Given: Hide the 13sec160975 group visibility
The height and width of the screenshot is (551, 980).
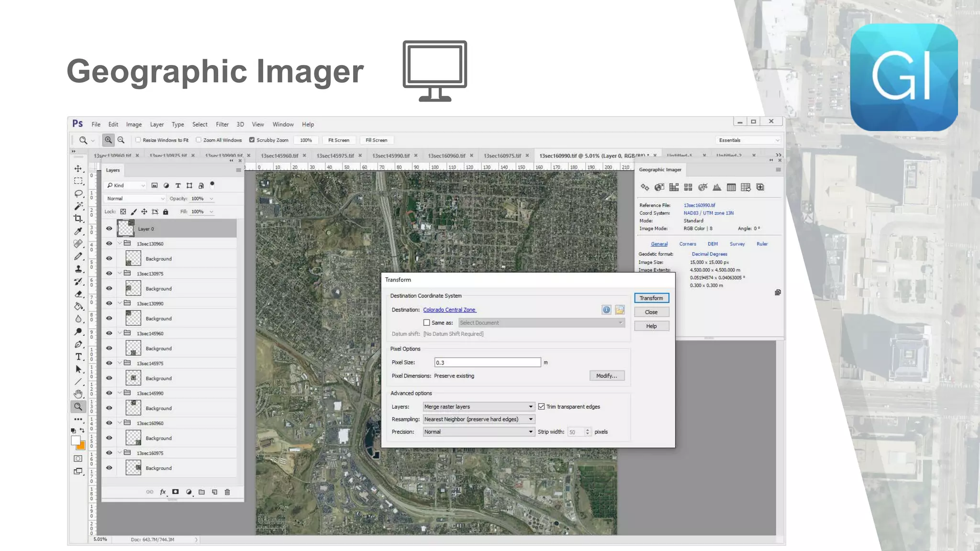Looking at the screenshot, I should coord(109,452).
